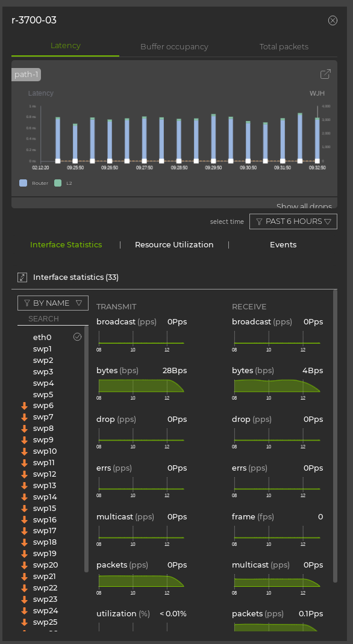Image resolution: width=353 pixels, height=644 pixels.
Task: Switch to the Buffer occupancy tab
Action: tap(174, 46)
